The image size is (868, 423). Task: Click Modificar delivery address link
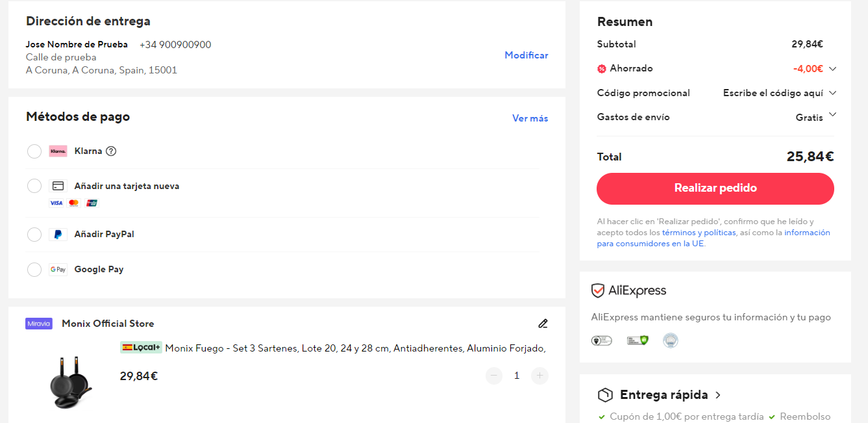(527, 55)
